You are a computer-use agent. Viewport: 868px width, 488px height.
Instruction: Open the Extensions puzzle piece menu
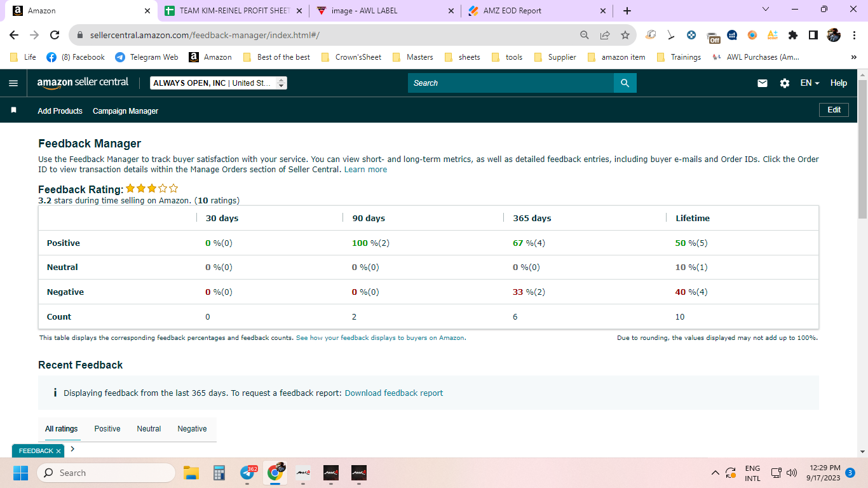(793, 36)
